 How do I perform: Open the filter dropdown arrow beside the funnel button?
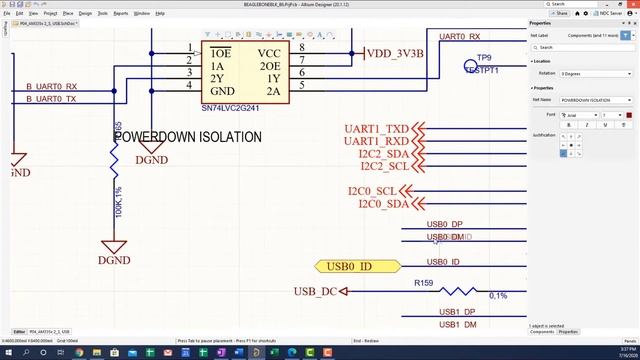pyautogui.click(x=633, y=36)
